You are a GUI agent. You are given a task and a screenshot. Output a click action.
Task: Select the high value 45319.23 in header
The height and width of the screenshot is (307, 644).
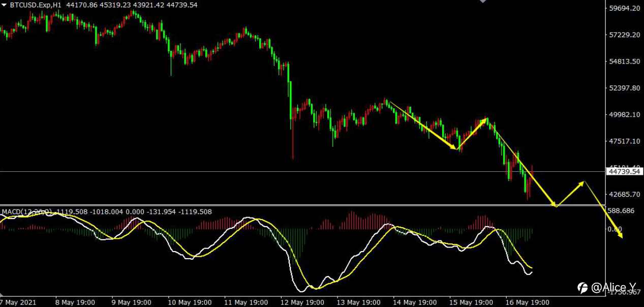[116, 5]
